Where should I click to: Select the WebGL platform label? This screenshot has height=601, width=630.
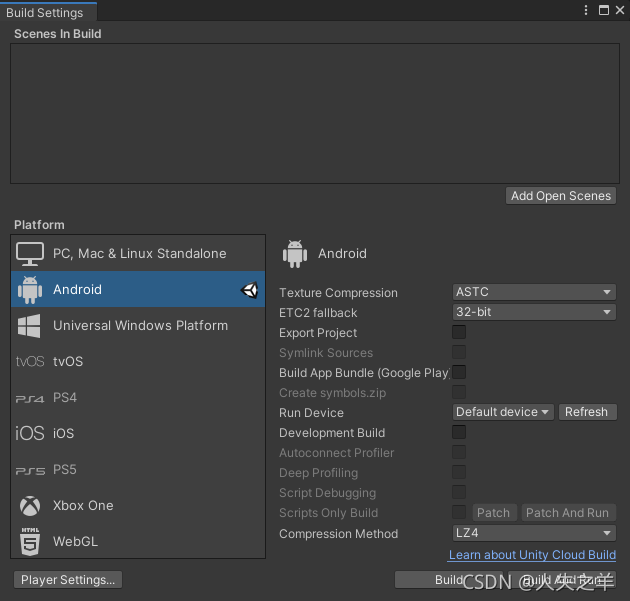[x=76, y=542]
